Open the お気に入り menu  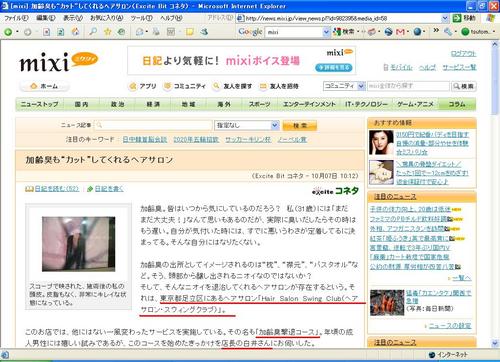click(107, 18)
